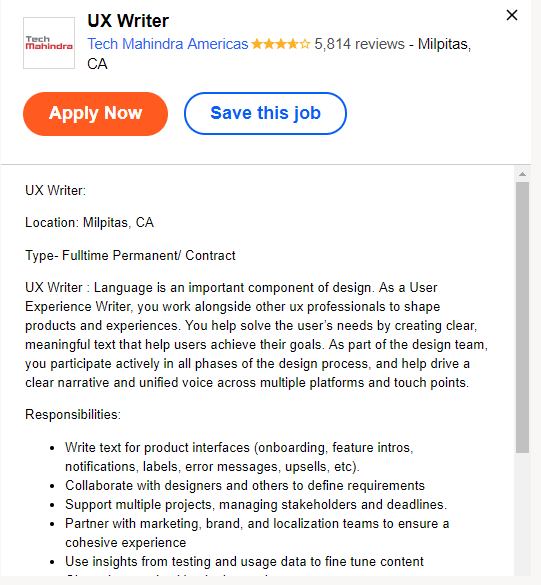Open the Tech Mahindra Americas company link
Screen dimensions: 541x585
(168, 44)
